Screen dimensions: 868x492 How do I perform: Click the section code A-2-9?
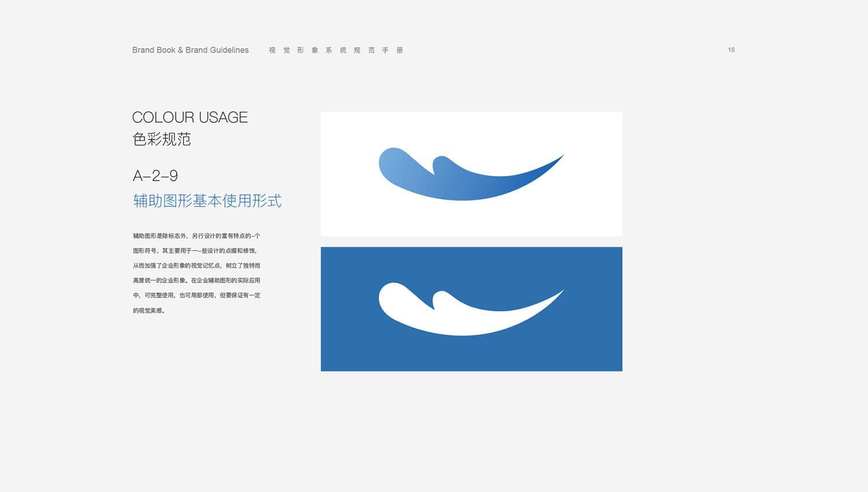click(155, 176)
